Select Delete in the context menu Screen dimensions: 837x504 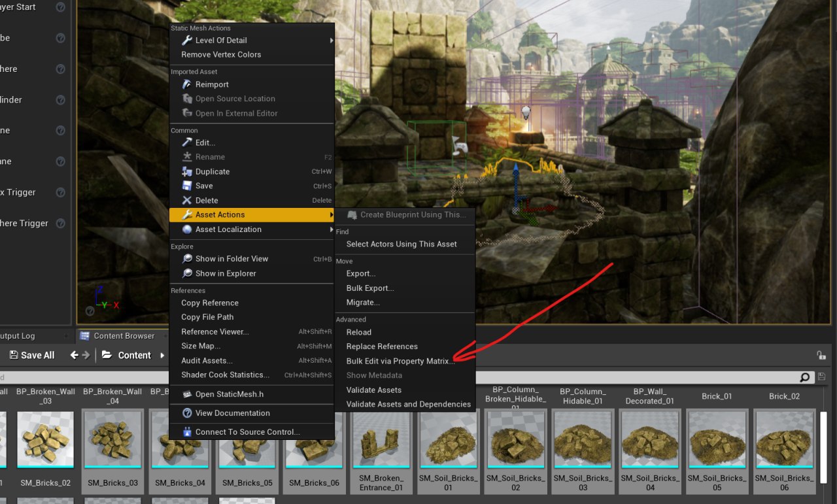tap(252, 200)
